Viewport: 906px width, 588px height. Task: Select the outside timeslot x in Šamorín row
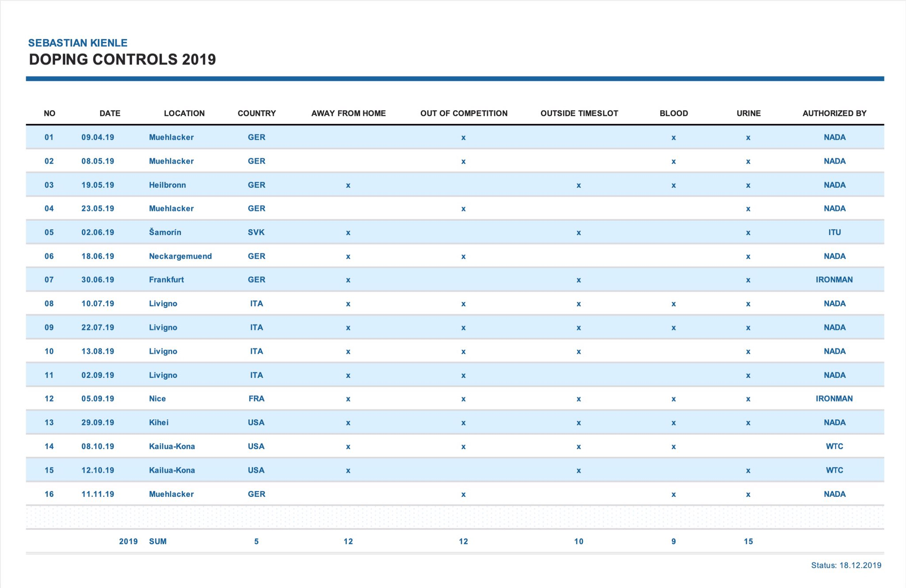pyautogui.click(x=579, y=233)
